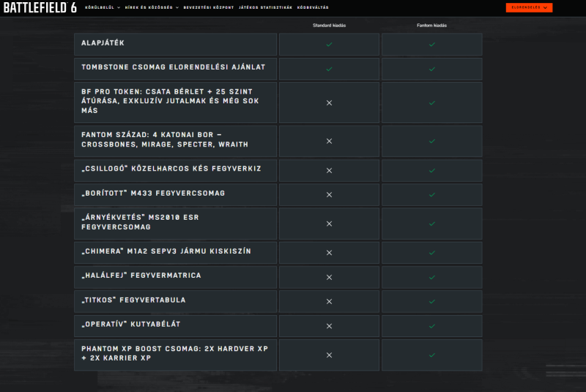The image size is (586, 392).
Task: Click the Csillogó közelharcos kés label
Action: click(171, 169)
